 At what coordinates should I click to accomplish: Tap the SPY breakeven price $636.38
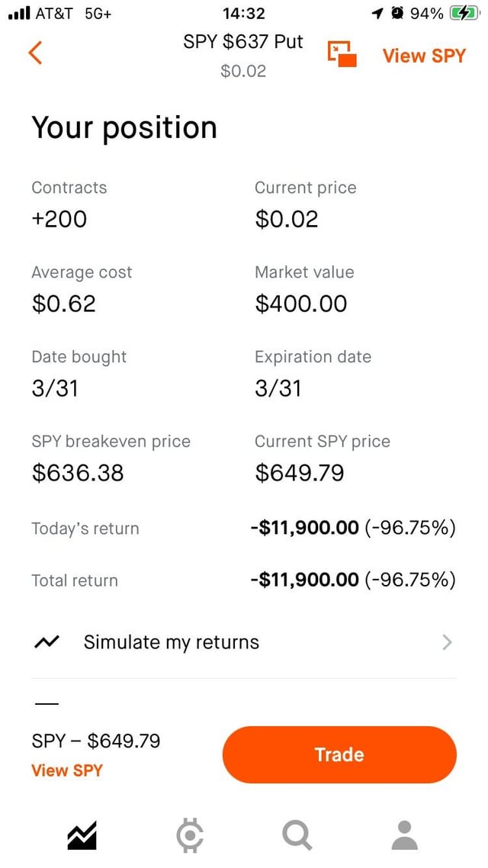tap(77, 473)
